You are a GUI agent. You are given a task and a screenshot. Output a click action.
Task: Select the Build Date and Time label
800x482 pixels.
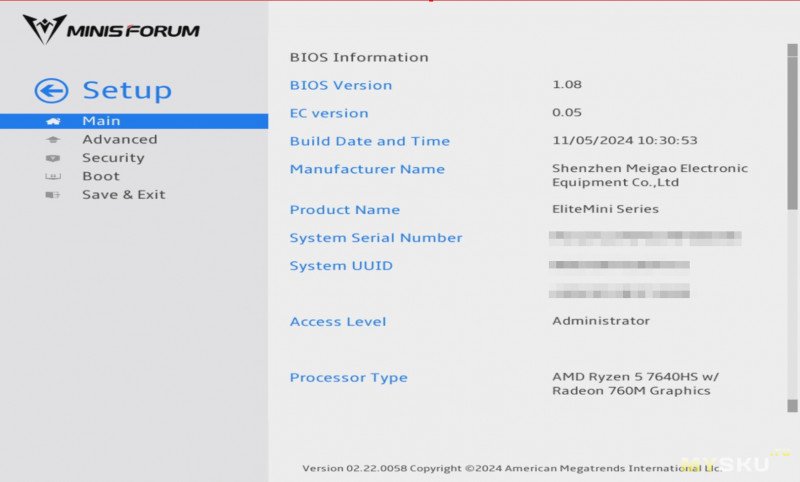(370, 141)
